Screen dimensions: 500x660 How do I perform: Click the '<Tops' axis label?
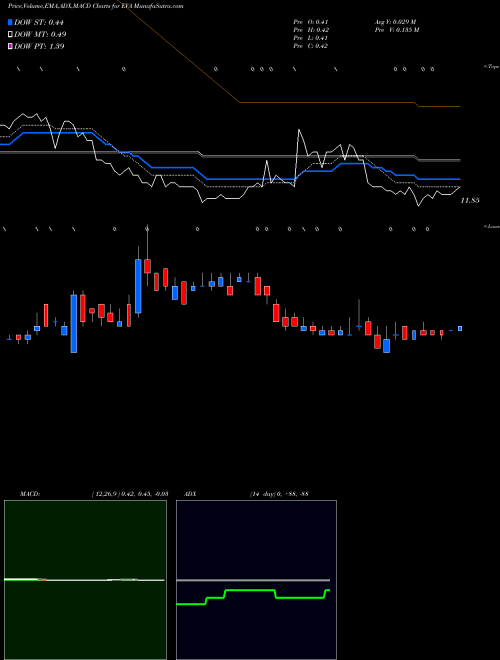(x=492, y=67)
